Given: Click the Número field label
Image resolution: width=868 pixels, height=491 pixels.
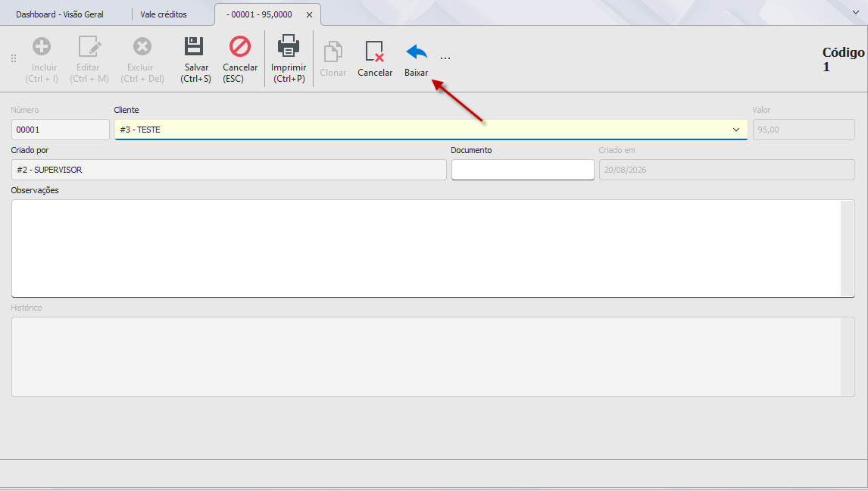Looking at the screenshot, I should [25, 110].
